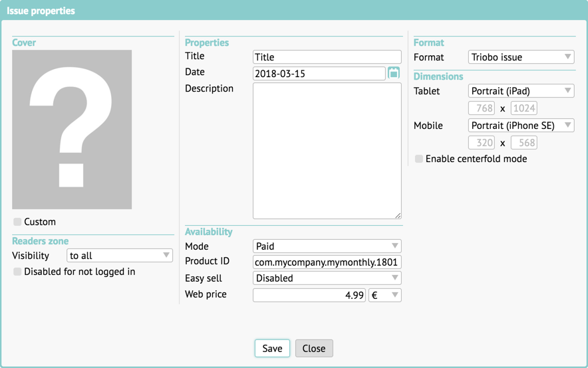Open the availability Mode dropdown
The height and width of the screenshot is (368, 588).
click(327, 246)
